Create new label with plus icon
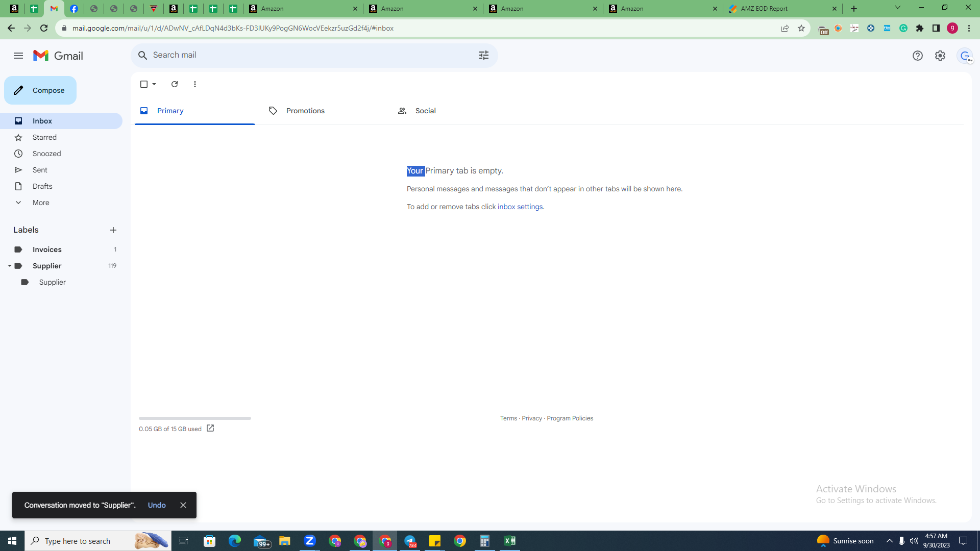 [x=113, y=230]
